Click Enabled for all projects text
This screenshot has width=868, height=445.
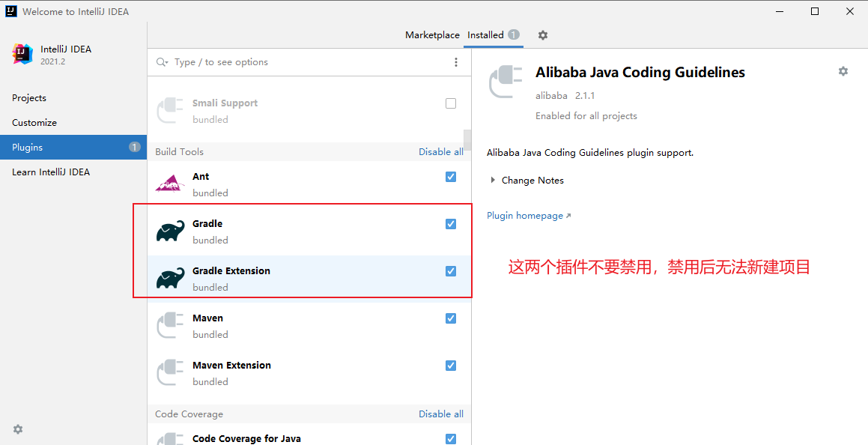pyautogui.click(x=586, y=116)
